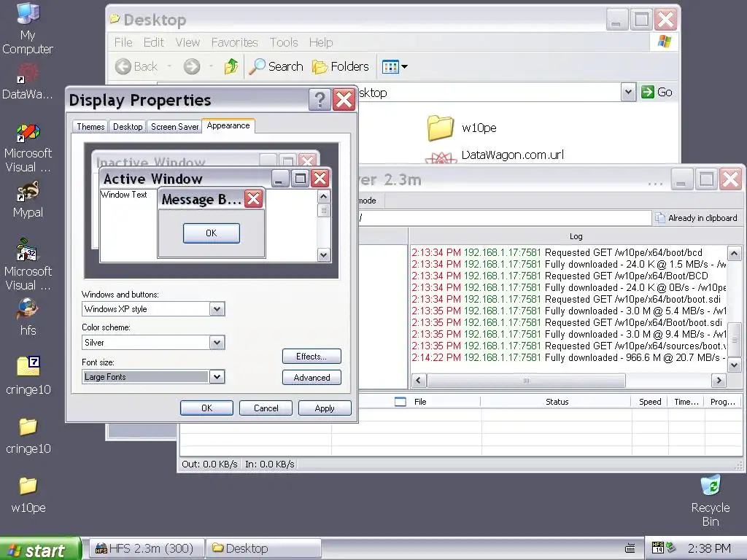Image resolution: width=747 pixels, height=560 pixels.
Task: Select the Mypal raccoon desktop icon
Action: point(28,199)
